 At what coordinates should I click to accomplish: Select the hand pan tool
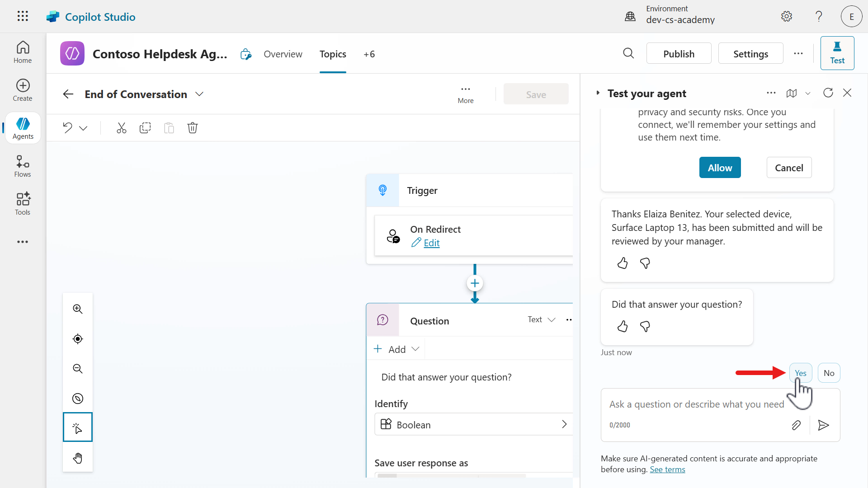78,458
